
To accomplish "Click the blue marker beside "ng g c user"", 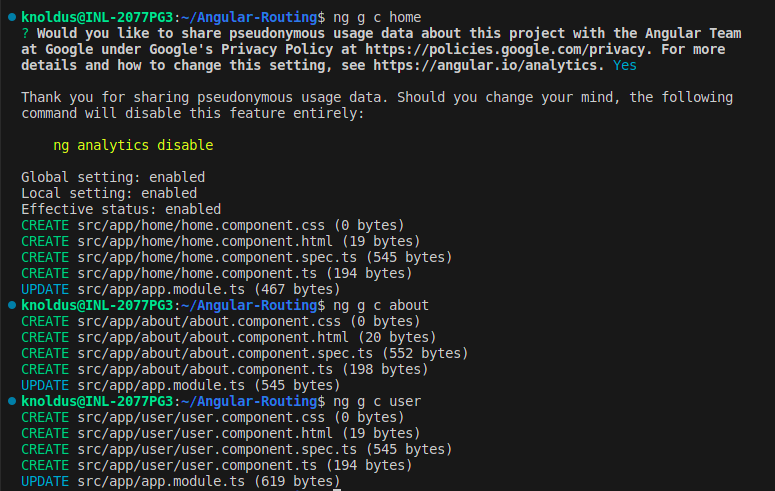I will pyautogui.click(x=10, y=401).
